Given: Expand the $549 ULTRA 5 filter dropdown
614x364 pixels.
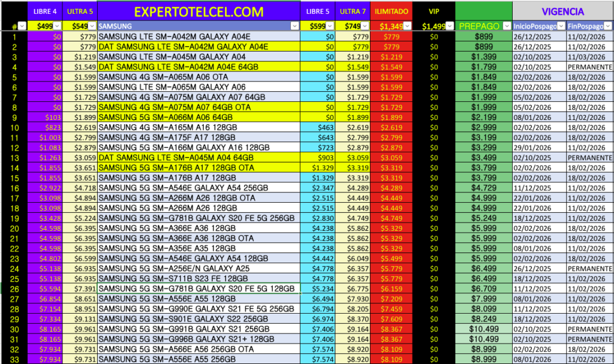Looking at the screenshot, I should pyautogui.click(x=92, y=26).
